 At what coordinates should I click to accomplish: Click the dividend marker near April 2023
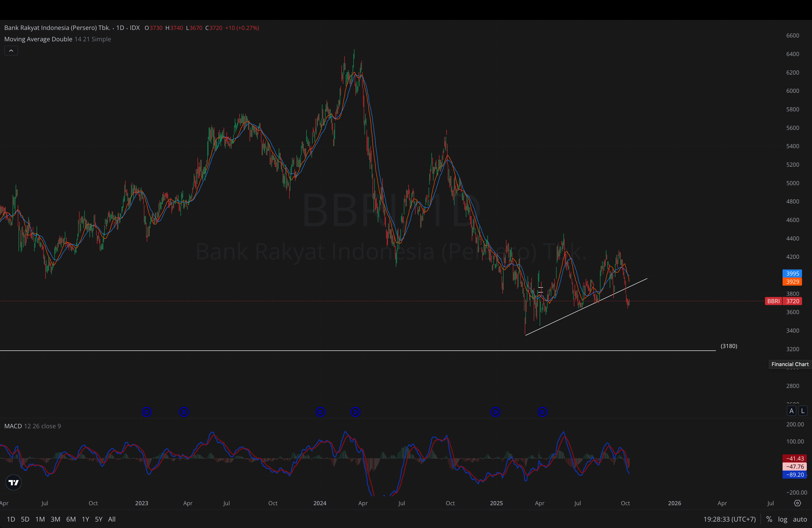pyautogui.click(x=184, y=412)
